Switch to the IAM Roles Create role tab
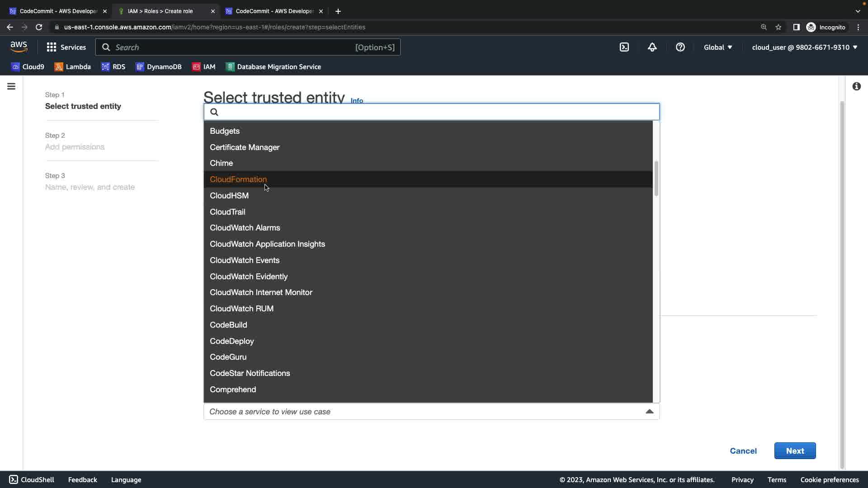The image size is (868, 488). [x=160, y=11]
